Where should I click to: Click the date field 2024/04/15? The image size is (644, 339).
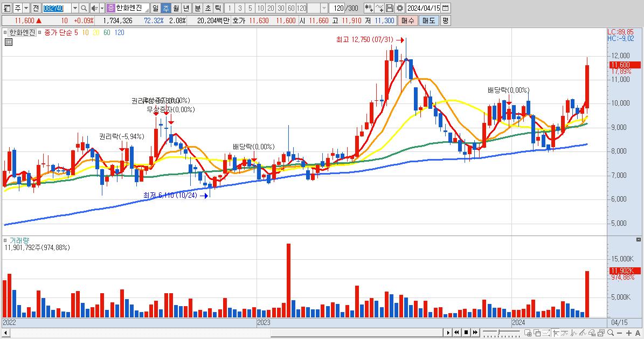click(424, 8)
